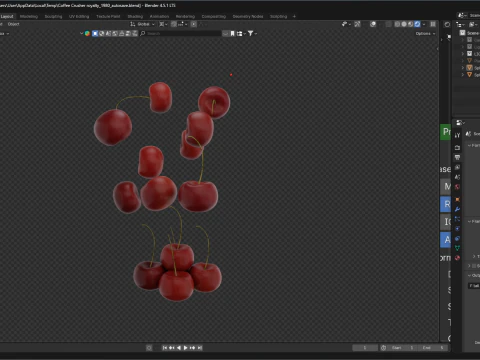Switch to the Compositing workspace tab
Viewport: 480px width, 360px height.
pos(214,16)
